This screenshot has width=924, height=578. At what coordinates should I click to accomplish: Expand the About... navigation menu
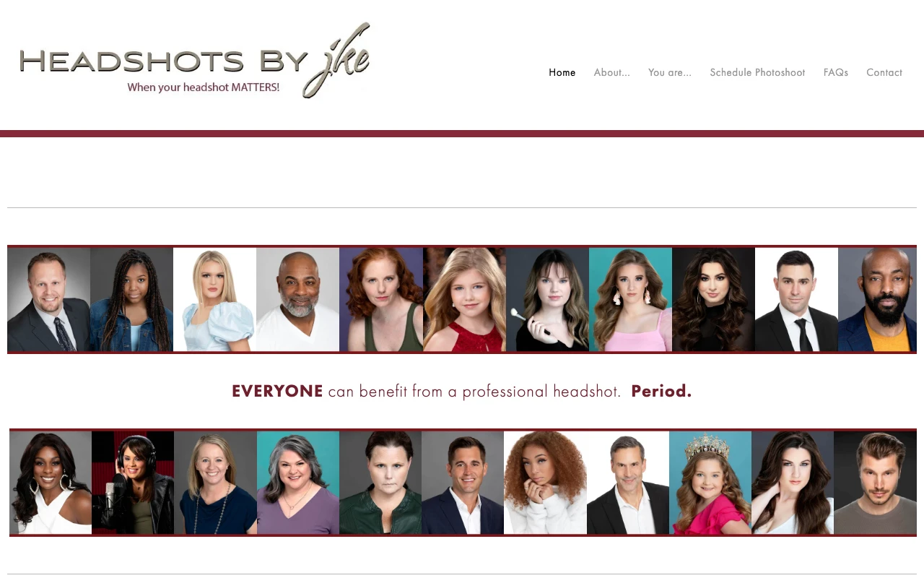click(612, 72)
